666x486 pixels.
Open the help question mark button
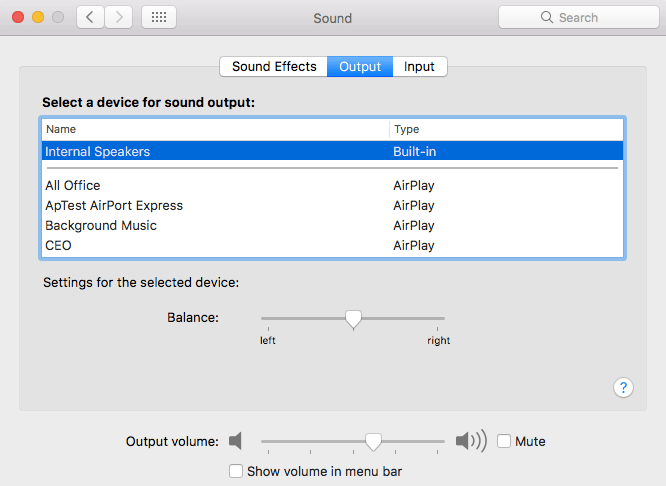pyautogui.click(x=623, y=388)
